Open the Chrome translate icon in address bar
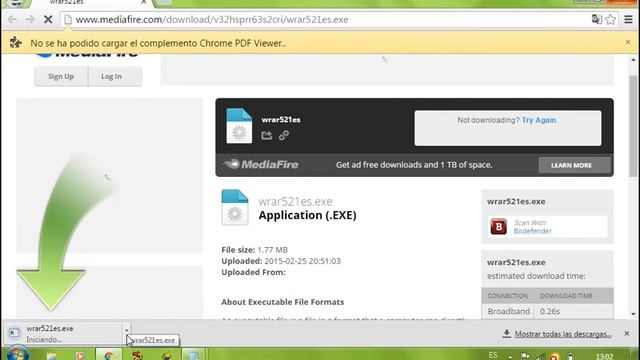640x360 pixels. [x=597, y=19]
